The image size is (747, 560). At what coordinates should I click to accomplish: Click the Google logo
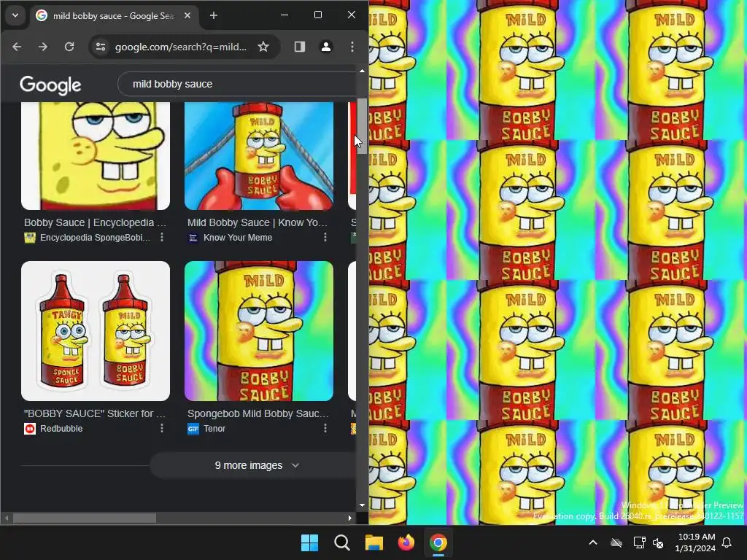(50, 85)
